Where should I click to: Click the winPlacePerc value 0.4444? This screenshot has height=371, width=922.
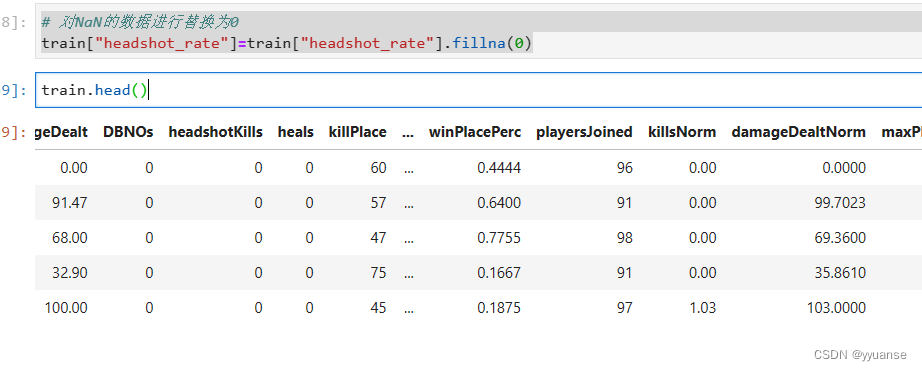coord(499,168)
